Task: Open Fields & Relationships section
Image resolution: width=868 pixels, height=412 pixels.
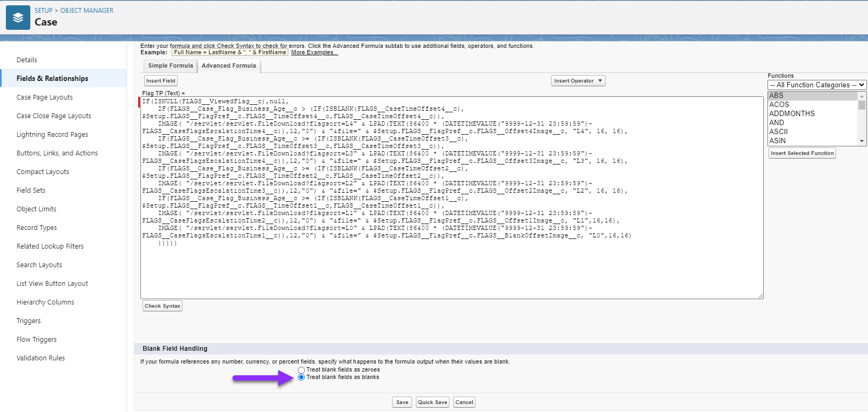Action: 52,79
